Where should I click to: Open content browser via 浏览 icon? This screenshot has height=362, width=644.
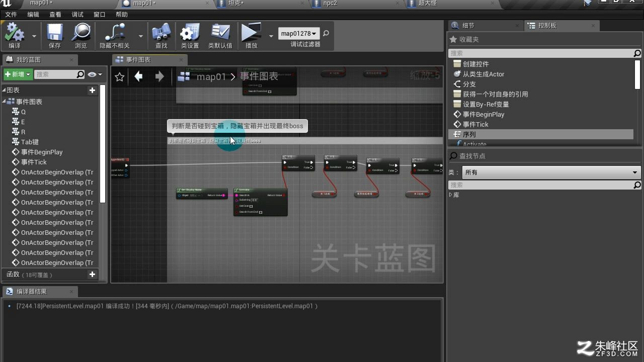click(x=80, y=36)
